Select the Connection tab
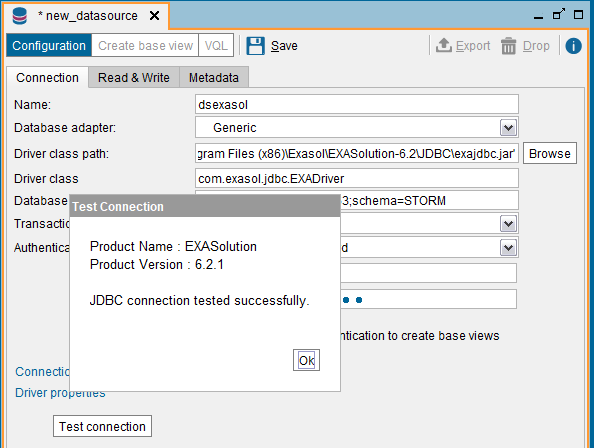Screen dimensions: 594x448 (47, 78)
